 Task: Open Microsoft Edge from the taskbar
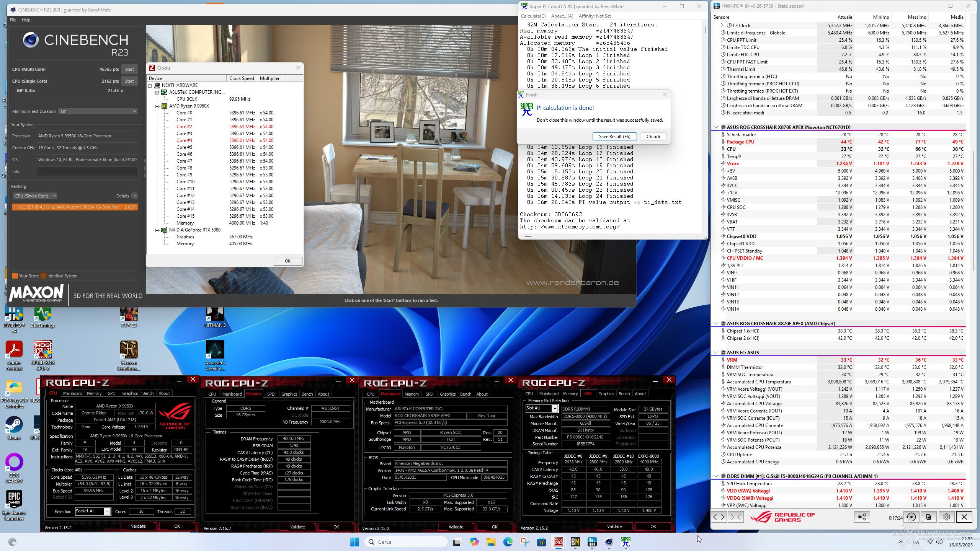coord(508,542)
